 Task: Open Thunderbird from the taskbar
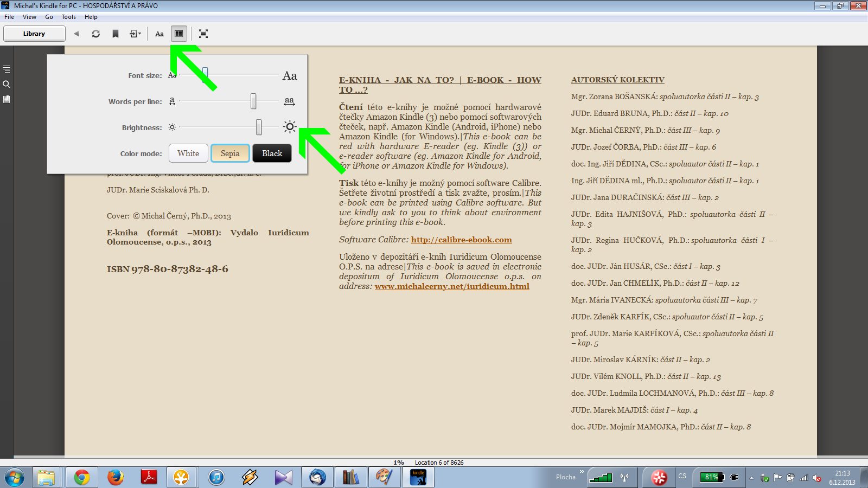click(x=317, y=477)
